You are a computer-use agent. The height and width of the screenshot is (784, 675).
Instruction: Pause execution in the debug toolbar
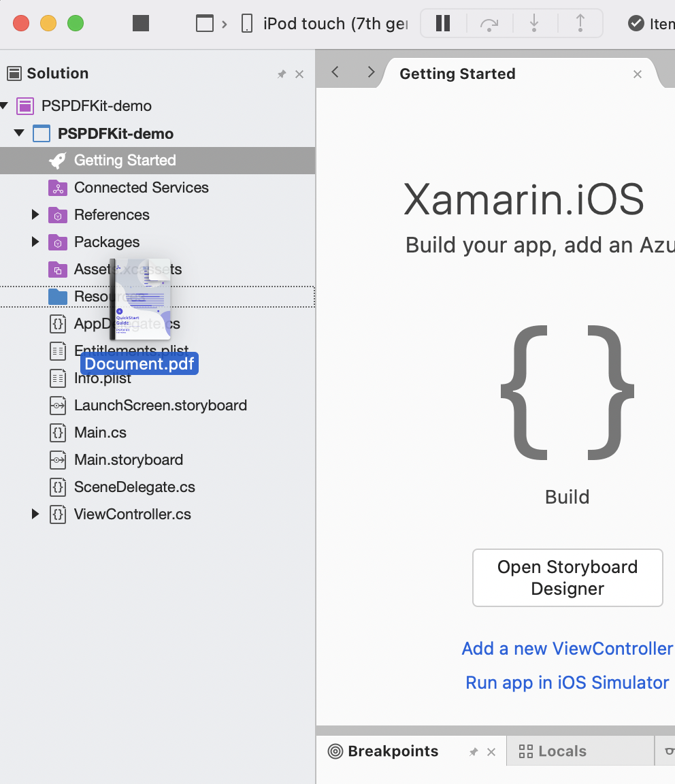(443, 23)
